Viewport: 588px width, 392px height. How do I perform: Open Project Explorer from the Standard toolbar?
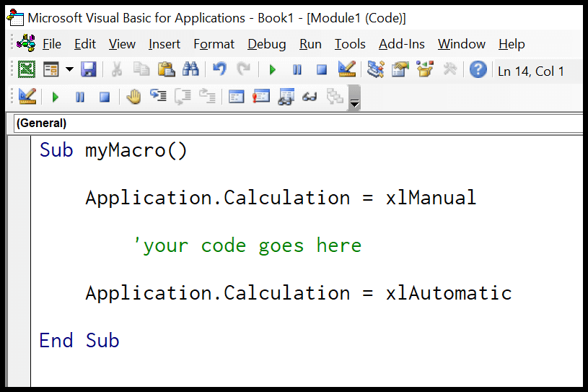375,70
